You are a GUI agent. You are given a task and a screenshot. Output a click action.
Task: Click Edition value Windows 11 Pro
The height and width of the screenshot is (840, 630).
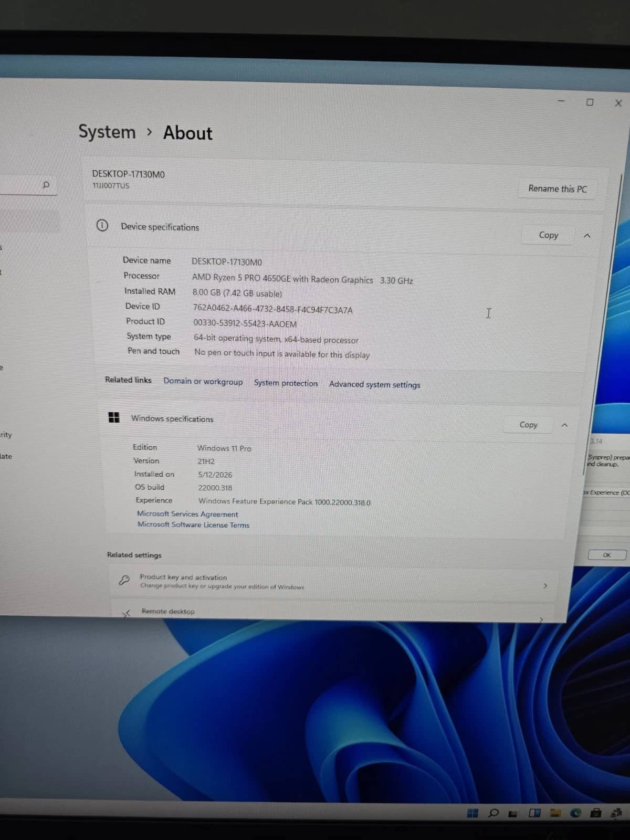pos(224,448)
